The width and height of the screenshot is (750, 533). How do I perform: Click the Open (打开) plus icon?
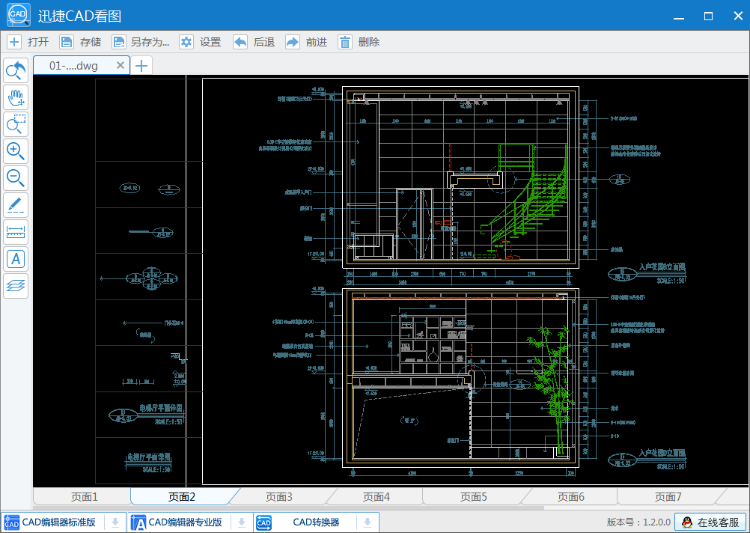[14, 42]
